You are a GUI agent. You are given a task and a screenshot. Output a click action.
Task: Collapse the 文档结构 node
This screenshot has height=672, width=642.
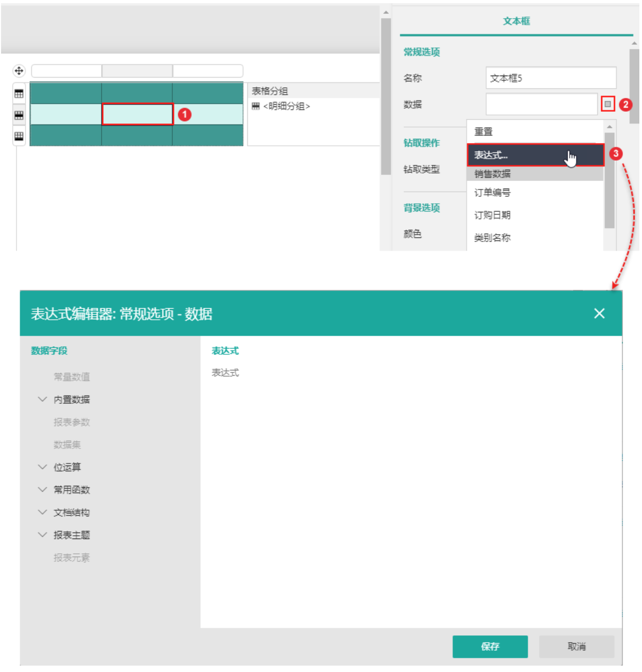click(43, 512)
